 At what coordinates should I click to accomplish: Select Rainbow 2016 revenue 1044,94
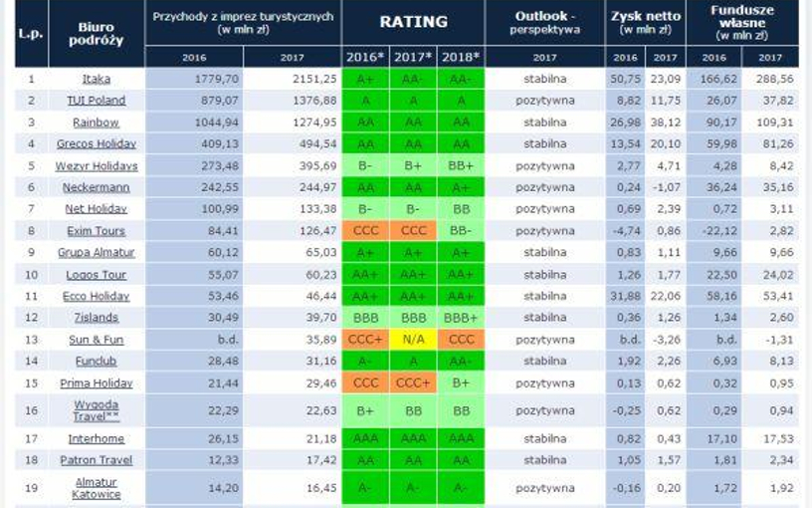(217, 123)
